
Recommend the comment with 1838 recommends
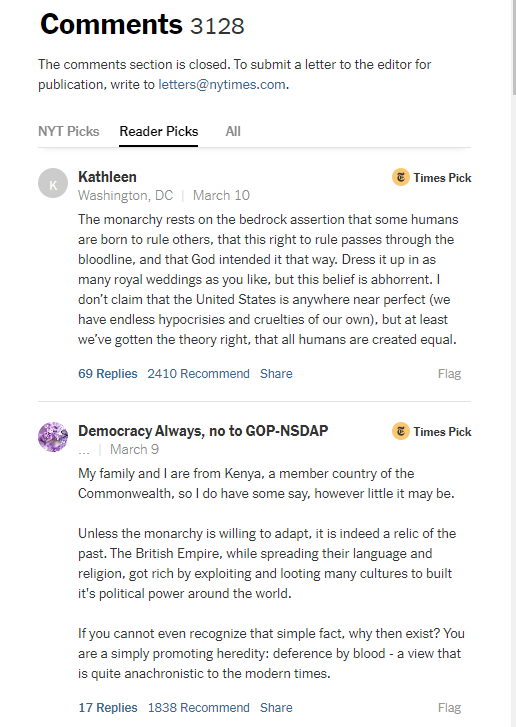(x=198, y=708)
